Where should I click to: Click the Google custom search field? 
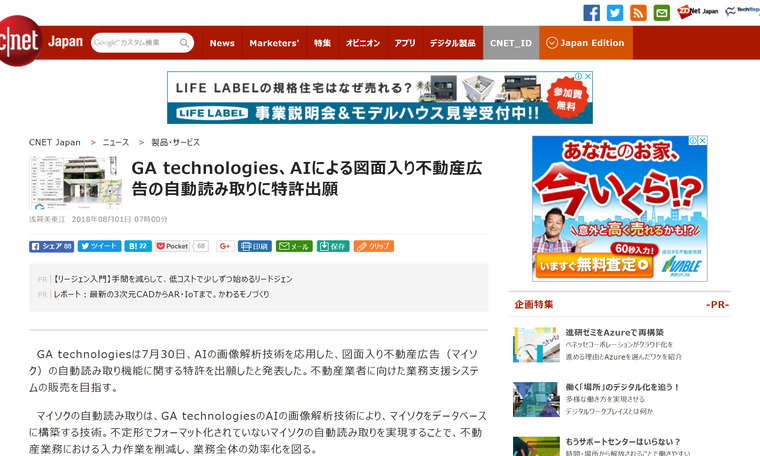136,43
